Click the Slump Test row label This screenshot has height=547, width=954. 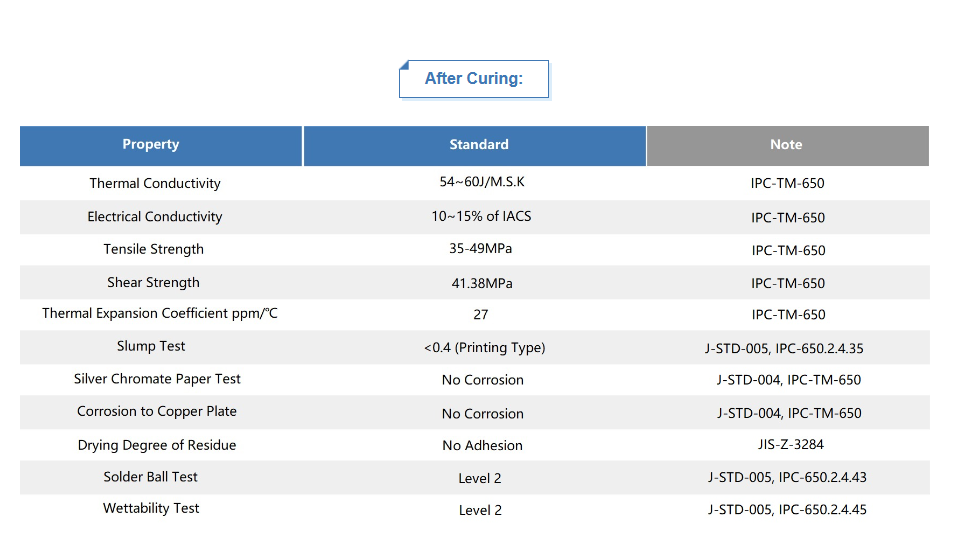click(151, 347)
